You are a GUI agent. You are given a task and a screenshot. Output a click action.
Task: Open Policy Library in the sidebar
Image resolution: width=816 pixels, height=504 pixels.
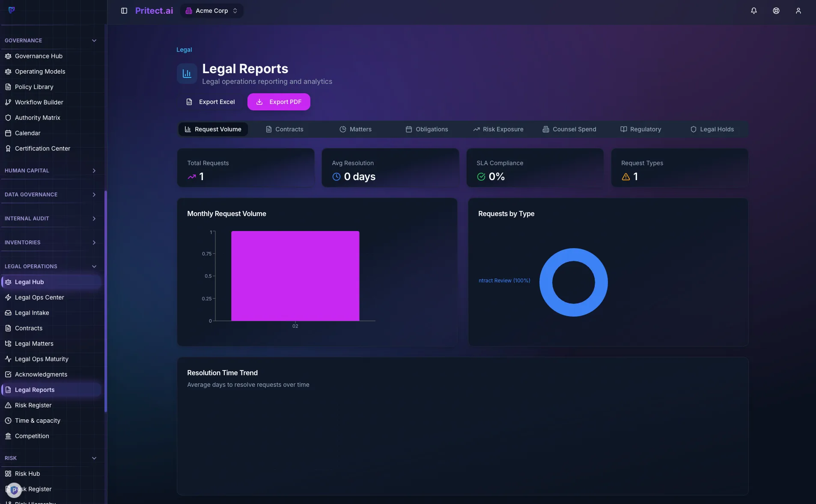[x=51, y=87]
